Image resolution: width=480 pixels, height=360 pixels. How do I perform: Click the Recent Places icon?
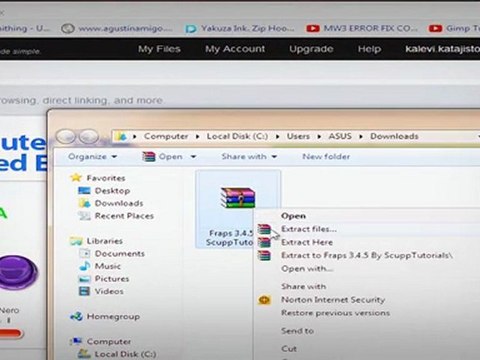pyautogui.click(x=84, y=216)
